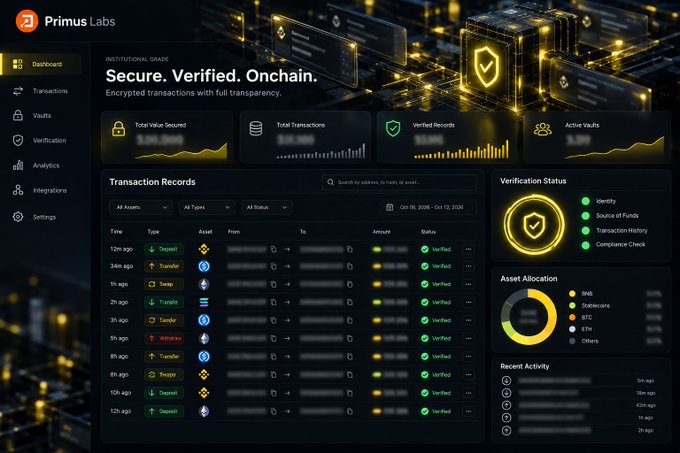680x453 pixels.
Task: Click the database icon on Total Transactions
Action: pos(255,129)
